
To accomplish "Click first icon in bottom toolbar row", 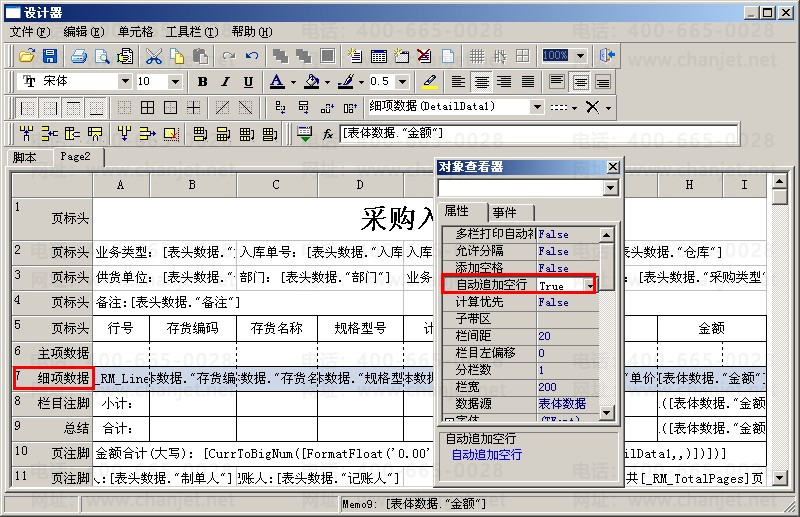I will click(26, 134).
